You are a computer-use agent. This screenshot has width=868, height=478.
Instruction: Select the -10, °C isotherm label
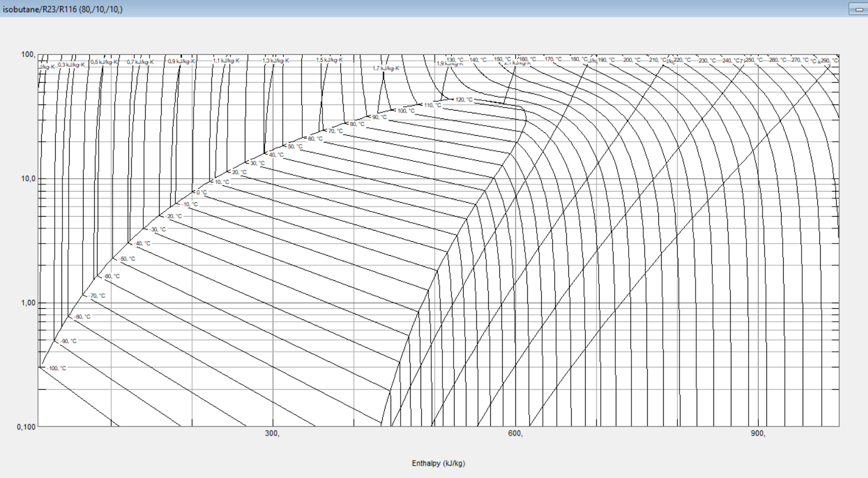190,204
